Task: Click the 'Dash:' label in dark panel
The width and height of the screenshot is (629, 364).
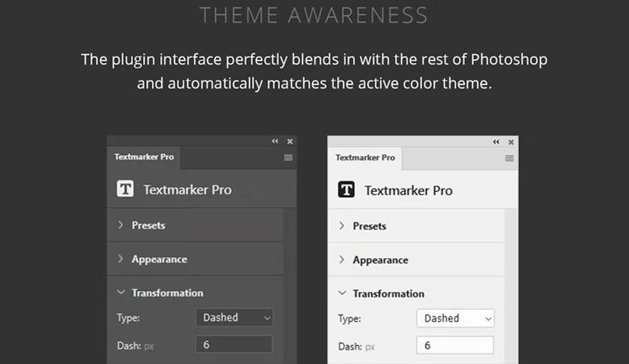Action: [x=129, y=345]
